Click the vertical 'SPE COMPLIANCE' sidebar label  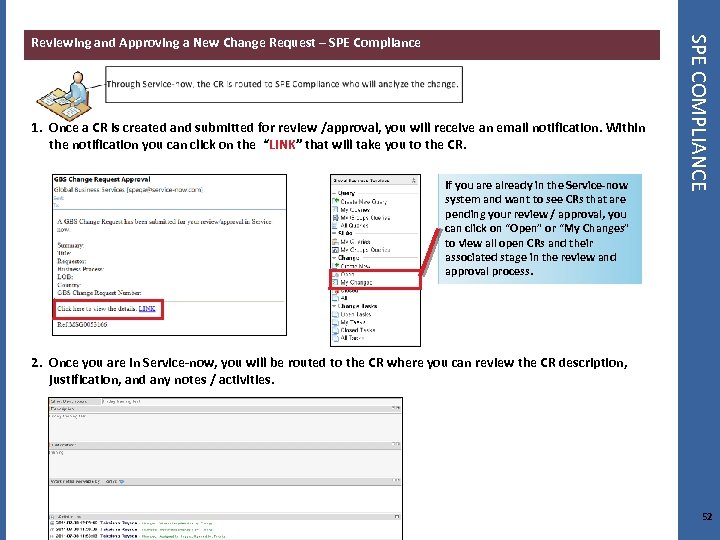click(698, 113)
